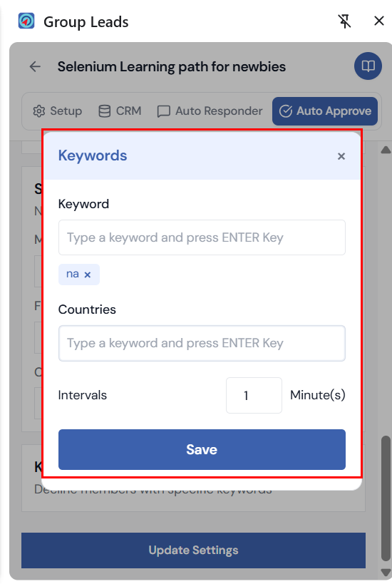Viewport: 392px width, 584px height.
Task: Click the CRM database icon
Action: pos(104,111)
